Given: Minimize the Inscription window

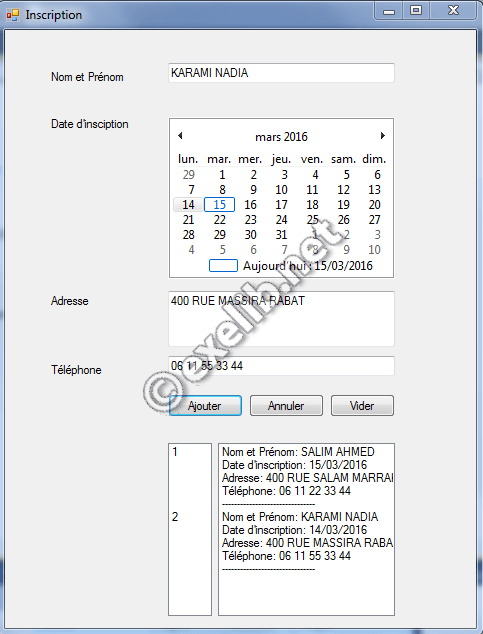Looking at the screenshot, I should click(389, 11).
